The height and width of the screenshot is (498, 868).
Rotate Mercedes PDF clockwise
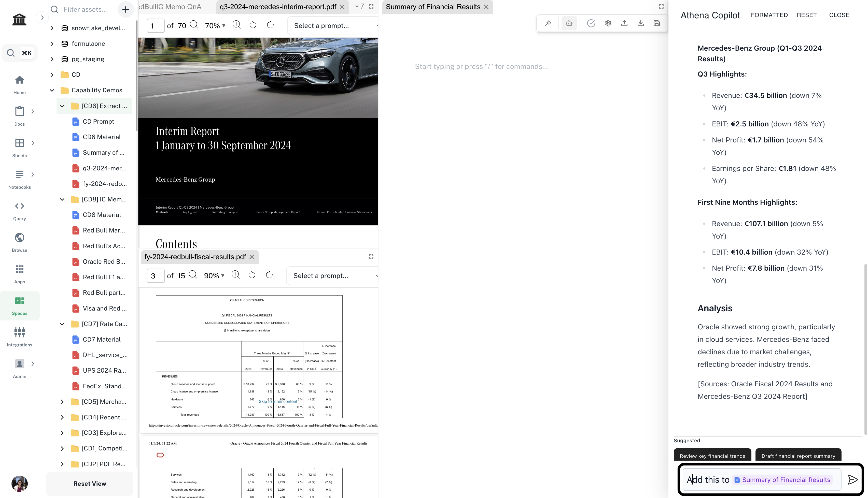270,25
